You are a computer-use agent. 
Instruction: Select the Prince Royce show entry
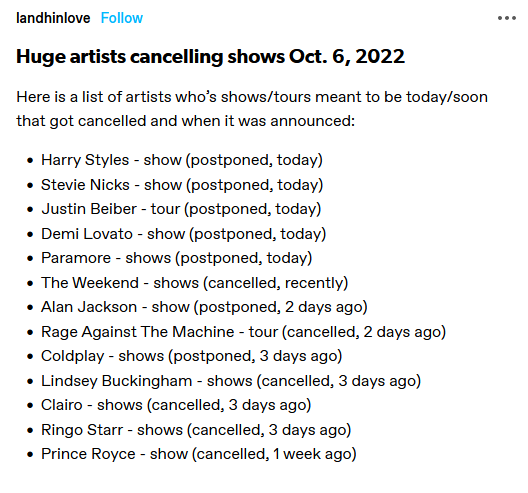(x=199, y=454)
